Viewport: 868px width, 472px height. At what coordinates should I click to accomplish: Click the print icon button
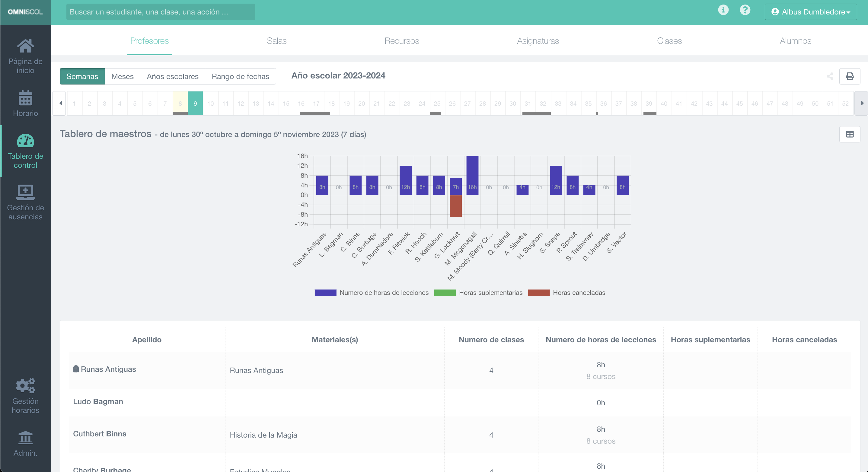(x=850, y=76)
